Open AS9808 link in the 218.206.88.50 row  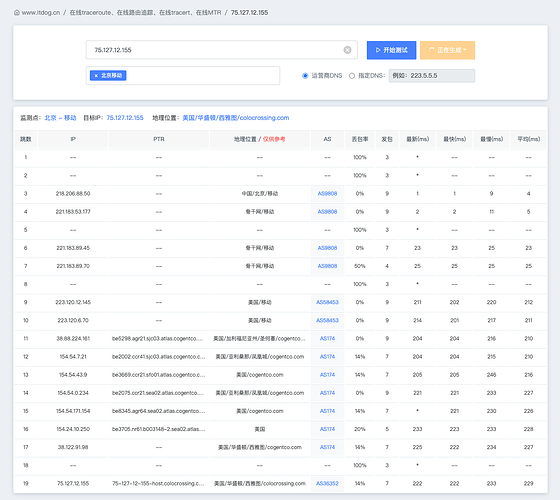327,194
